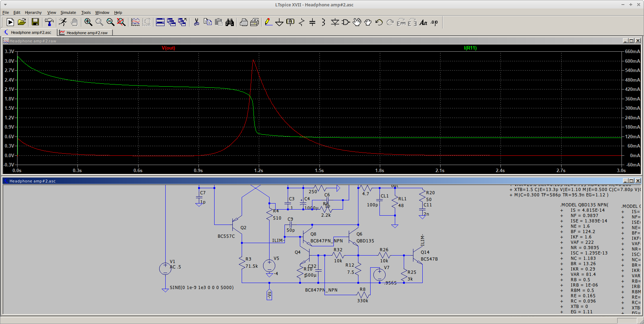
Task: Click the Undo arrow icon
Action: tap(379, 22)
